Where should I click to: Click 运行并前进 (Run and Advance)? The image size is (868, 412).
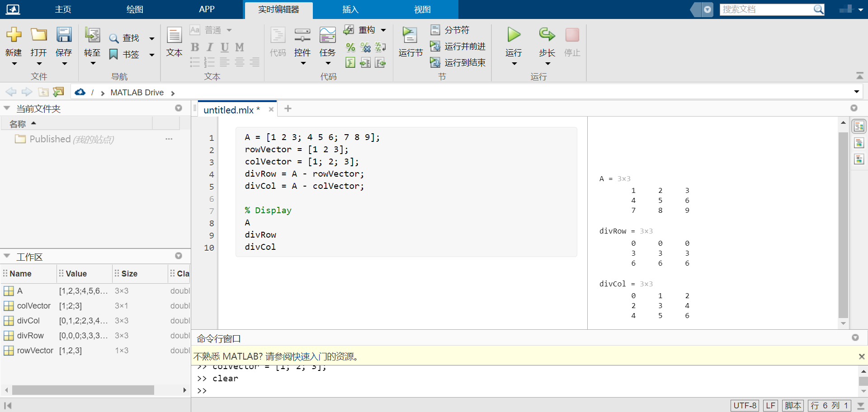pos(458,46)
